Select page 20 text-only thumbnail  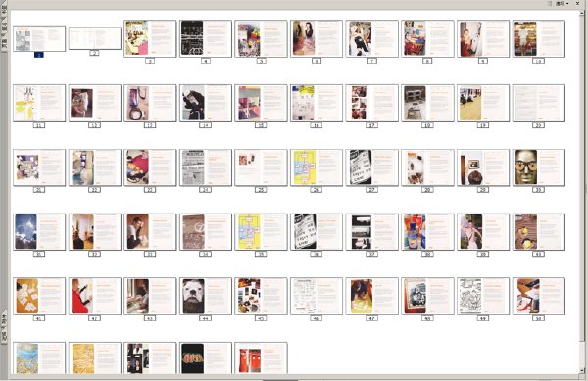click(x=539, y=103)
